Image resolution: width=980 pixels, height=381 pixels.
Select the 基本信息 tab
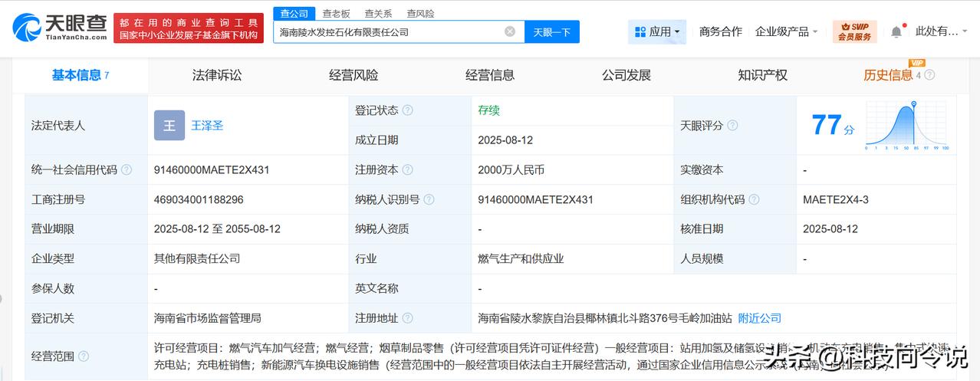point(81,75)
